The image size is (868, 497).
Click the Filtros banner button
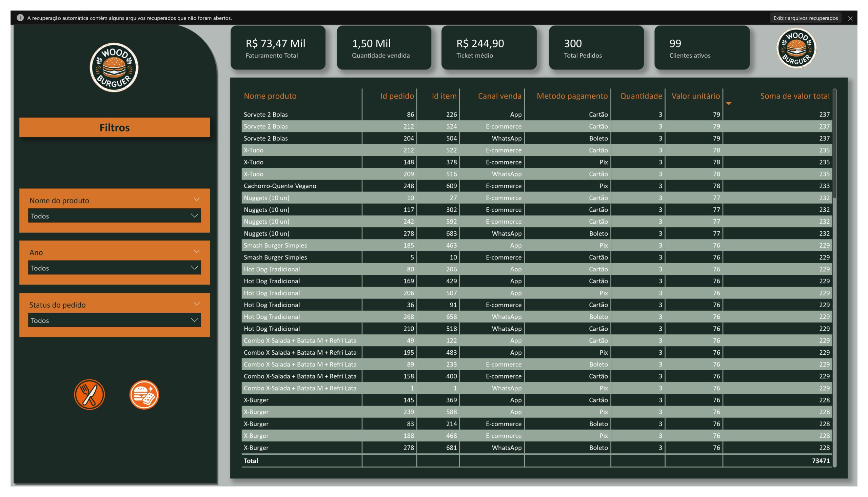115,127
